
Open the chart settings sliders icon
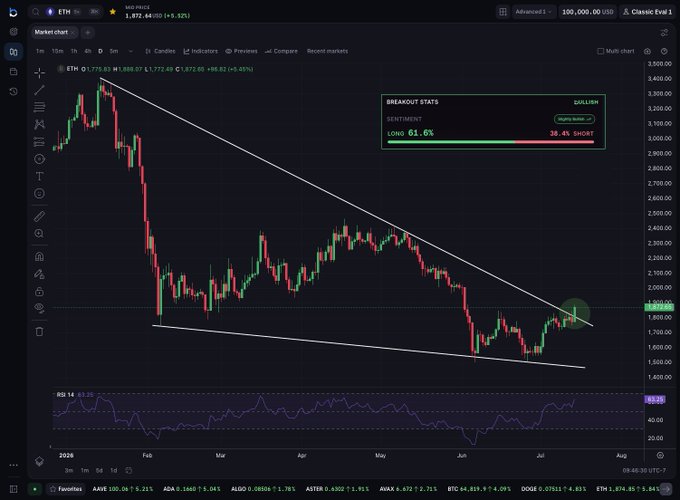tap(664, 33)
